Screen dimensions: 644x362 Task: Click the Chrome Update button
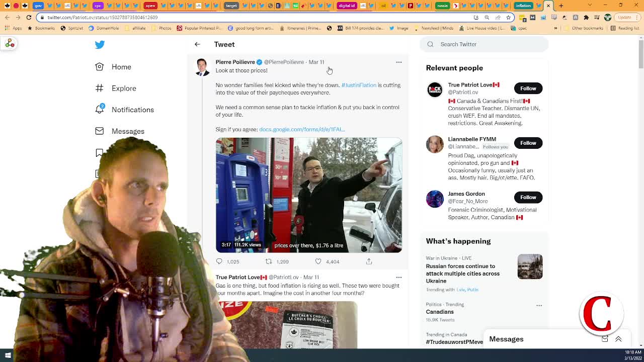tap(627, 17)
